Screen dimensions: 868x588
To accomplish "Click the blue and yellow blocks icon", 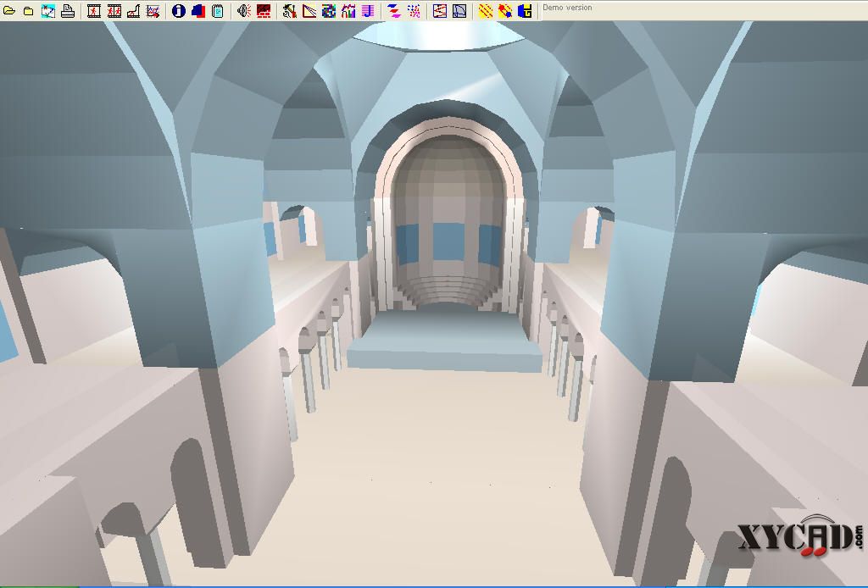I will pyautogui.click(x=525, y=10).
